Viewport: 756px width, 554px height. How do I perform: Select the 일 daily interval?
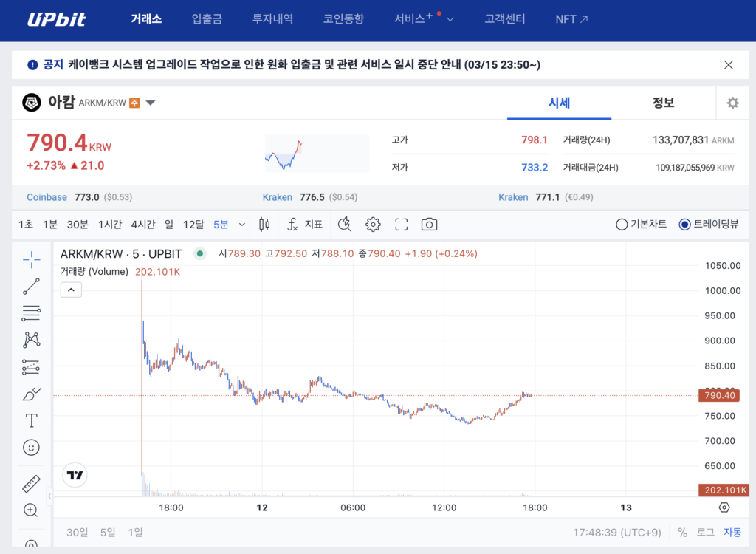pyautogui.click(x=169, y=225)
